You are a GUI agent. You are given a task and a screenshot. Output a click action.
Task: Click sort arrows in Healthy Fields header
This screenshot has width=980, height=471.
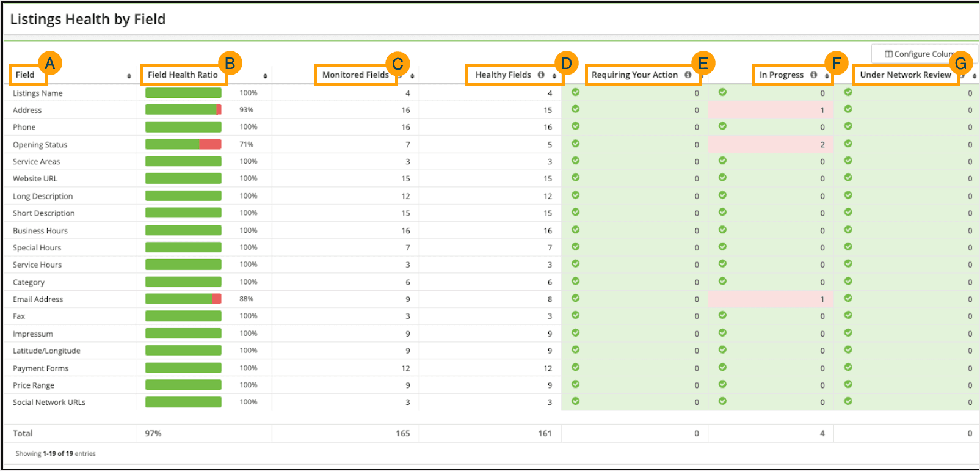[554, 76]
